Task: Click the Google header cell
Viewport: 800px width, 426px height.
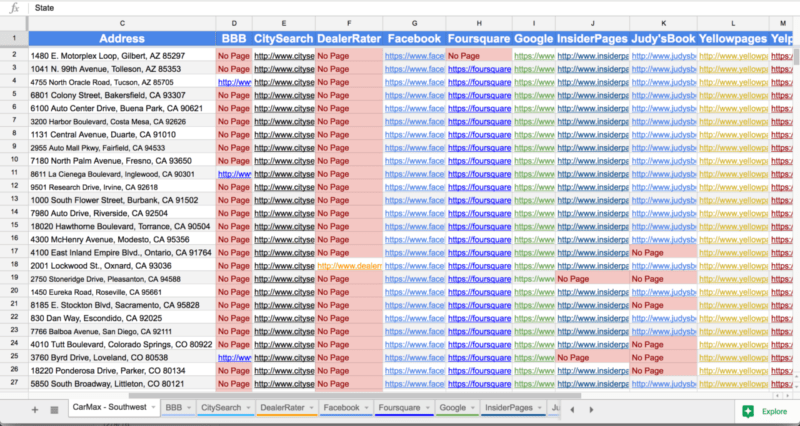Action: click(x=534, y=39)
